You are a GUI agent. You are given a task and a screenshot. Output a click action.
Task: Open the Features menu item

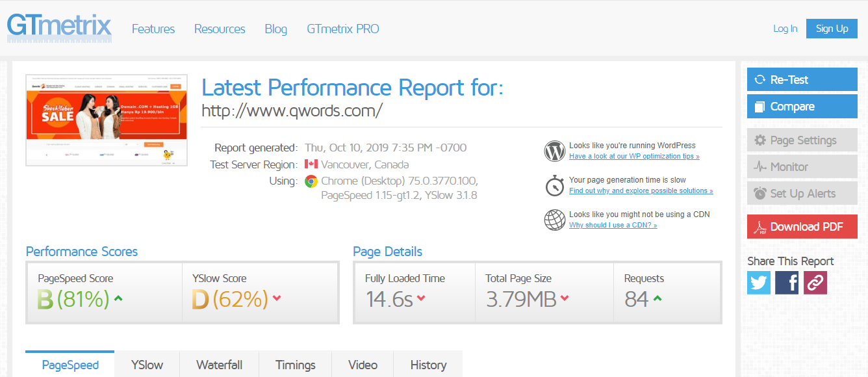[x=153, y=29]
